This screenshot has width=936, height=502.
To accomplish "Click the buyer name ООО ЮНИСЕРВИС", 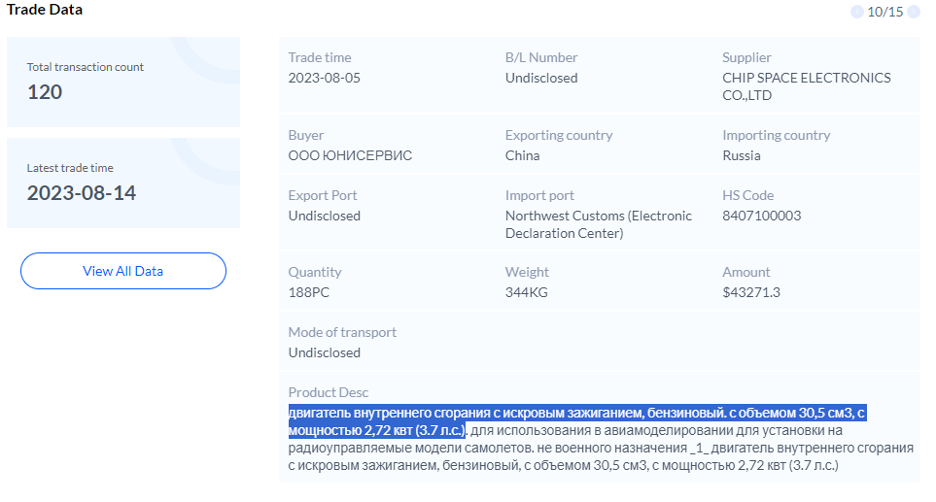I will pyautogui.click(x=350, y=155).
